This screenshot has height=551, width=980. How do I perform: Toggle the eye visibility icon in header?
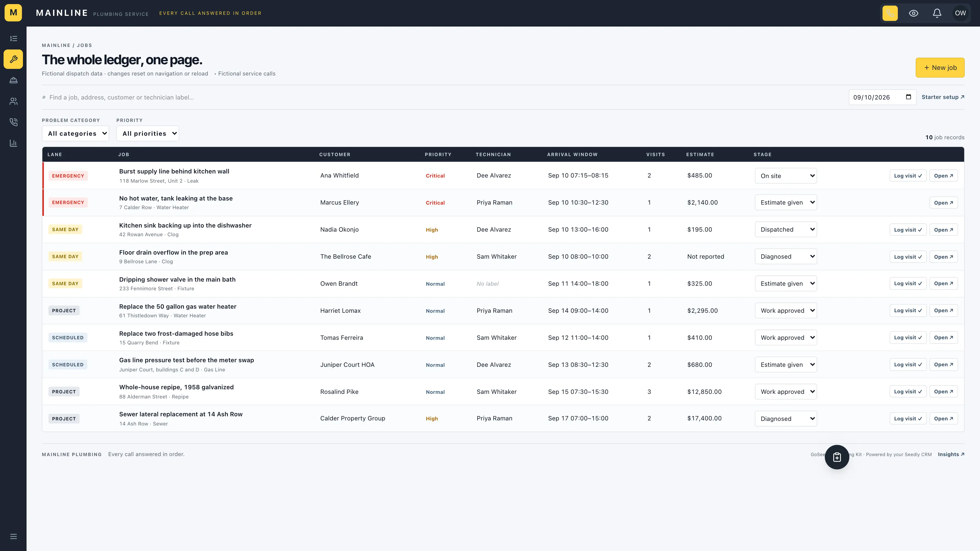(x=913, y=13)
